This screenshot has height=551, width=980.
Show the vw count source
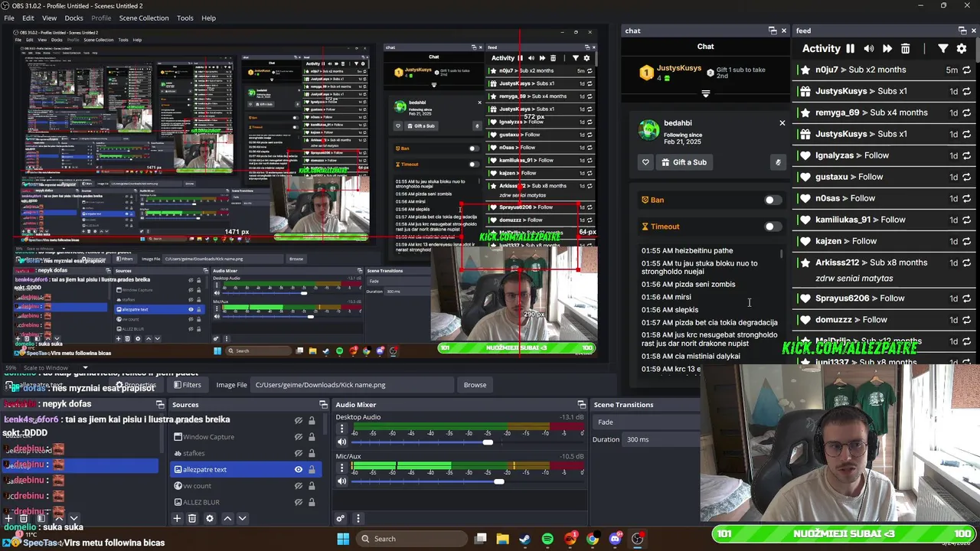(299, 486)
